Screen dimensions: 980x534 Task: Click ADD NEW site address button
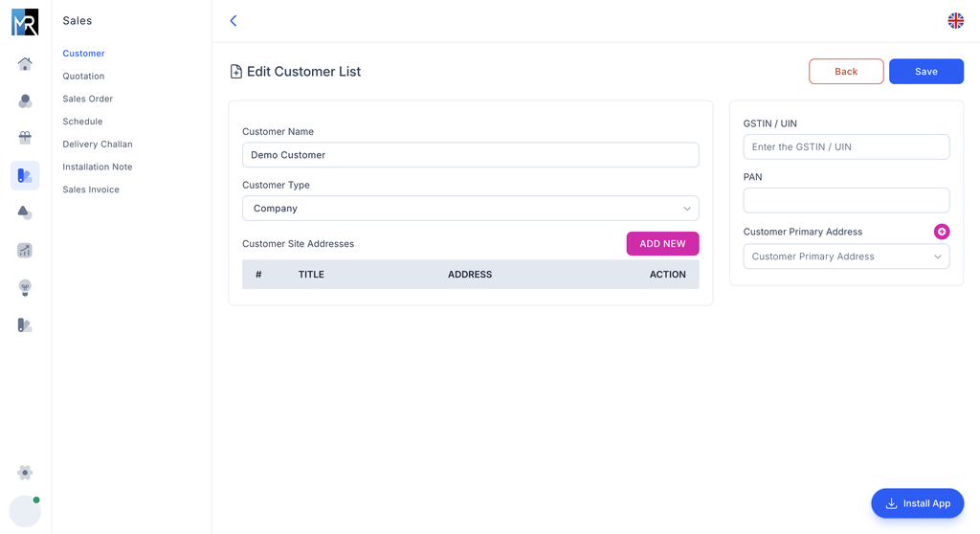662,244
